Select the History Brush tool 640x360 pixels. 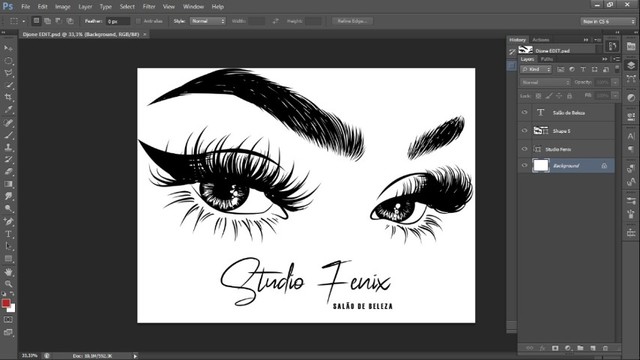coord(8,160)
